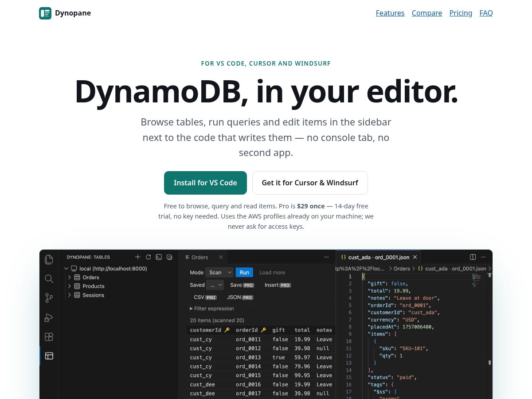Image resolution: width=532 pixels, height=399 pixels.
Task: Open the ellipsis menu next to split editor
Action: 484,257
